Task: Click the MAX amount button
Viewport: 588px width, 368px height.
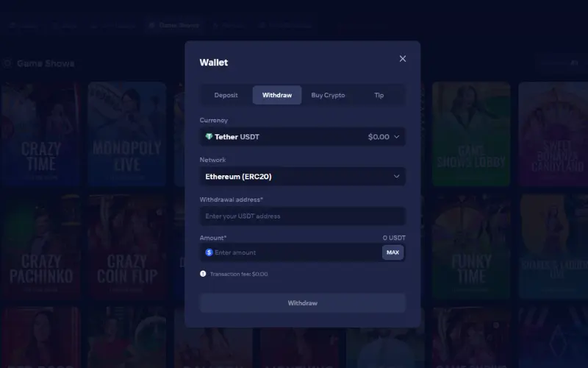Action: pos(392,252)
